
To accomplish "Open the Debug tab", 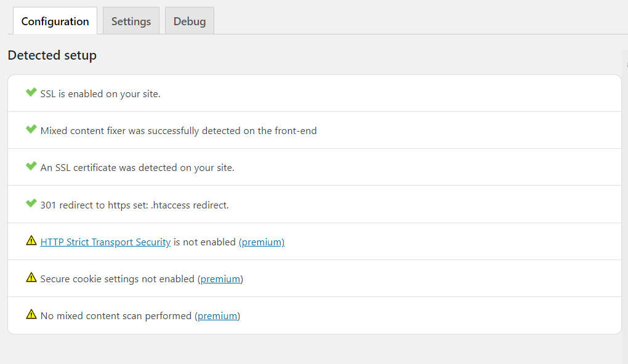I will 189,22.
